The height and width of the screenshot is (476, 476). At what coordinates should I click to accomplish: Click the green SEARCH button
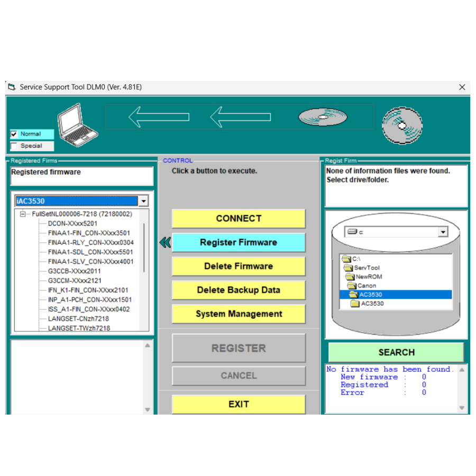coord(396,352)
